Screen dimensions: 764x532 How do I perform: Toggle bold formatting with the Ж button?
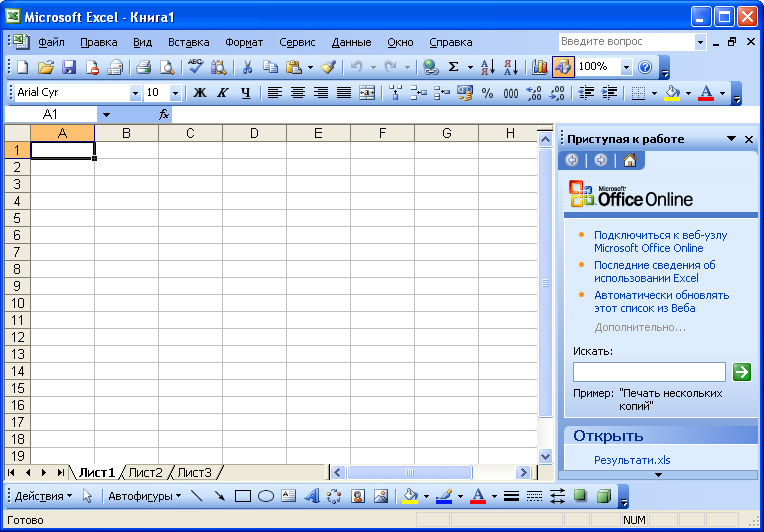[x=199, y=93]
